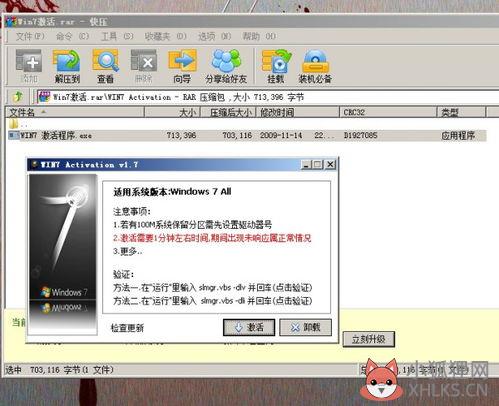
Task: Click the 卸载 uninstall button
Action: [x=305, y=327]
